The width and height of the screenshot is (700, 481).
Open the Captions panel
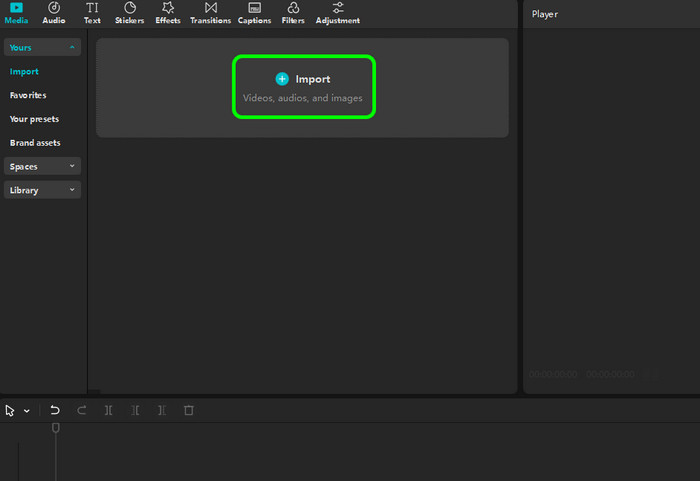click(254, 13)
